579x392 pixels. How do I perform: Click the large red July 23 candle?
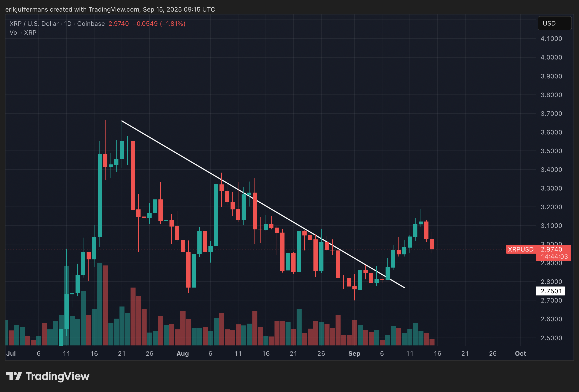pyautogui.click(x=133, y=175)
